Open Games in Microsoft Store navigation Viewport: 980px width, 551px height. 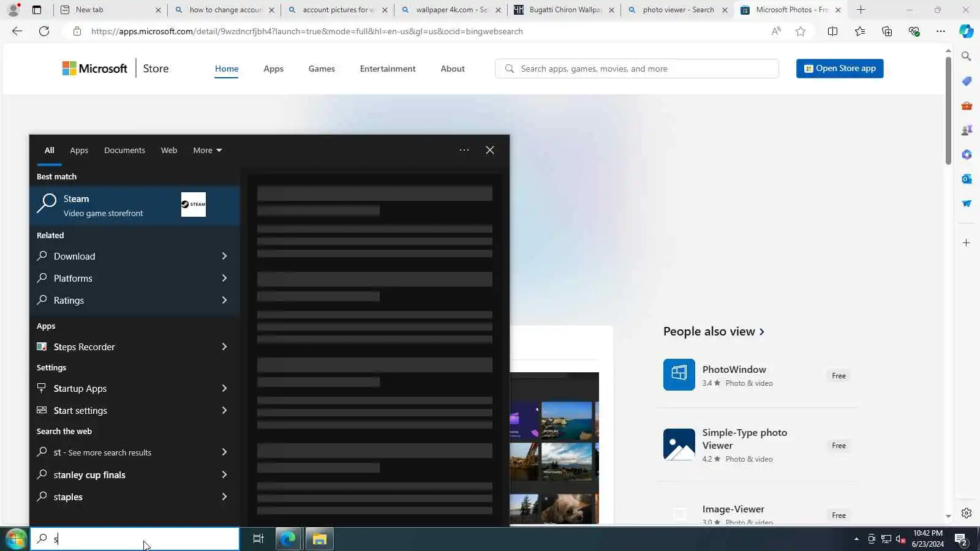click(x=322, y=69)
